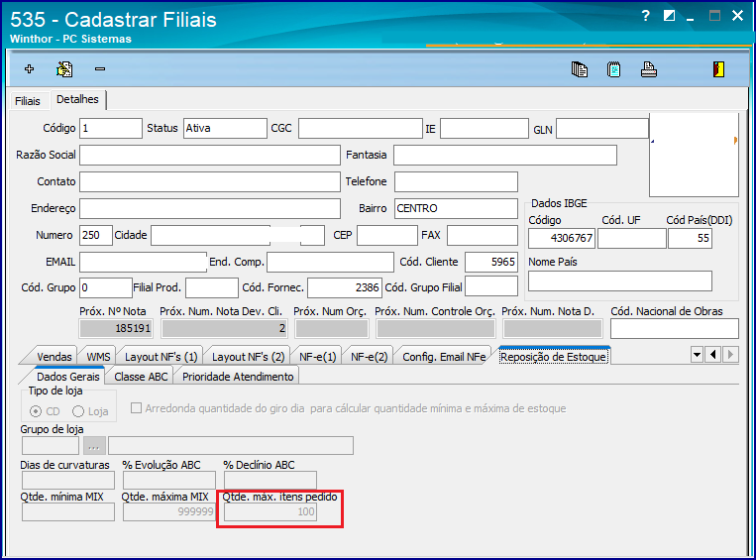Click the Bairro field containing CENTRO
756x560 pixels.
click(456, 208)
